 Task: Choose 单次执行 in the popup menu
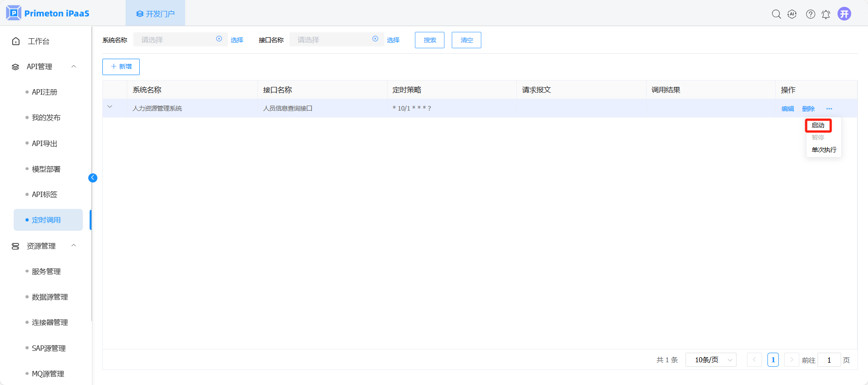coord(823,150)
